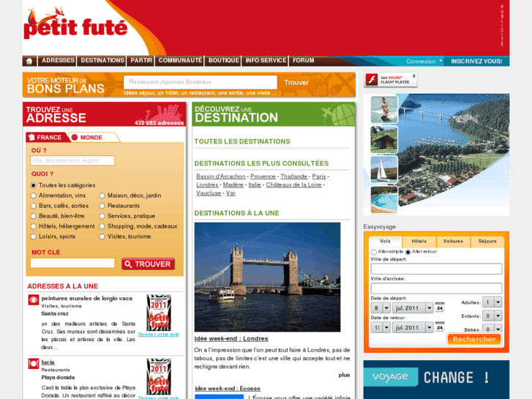
Task: Open the Connexion dropdown
Action: (424, 61)
